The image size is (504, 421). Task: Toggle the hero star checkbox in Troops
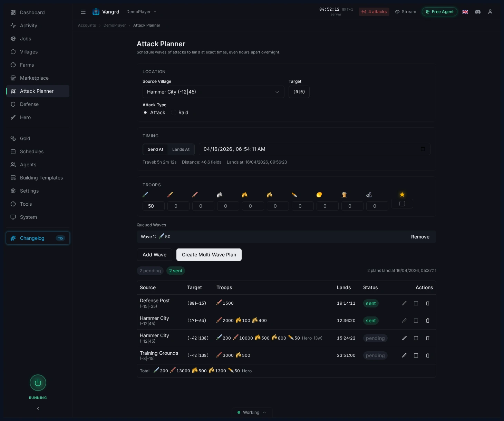click(402, 204)
